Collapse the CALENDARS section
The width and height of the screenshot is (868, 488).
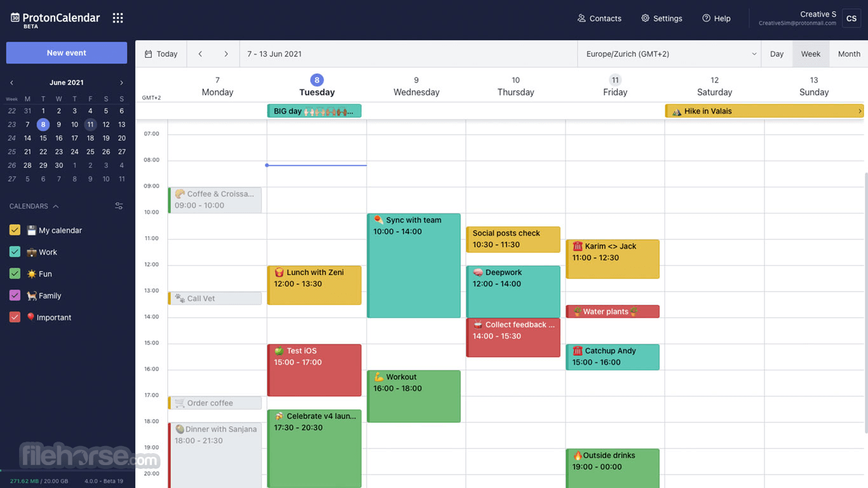click(x=34, y=206)
